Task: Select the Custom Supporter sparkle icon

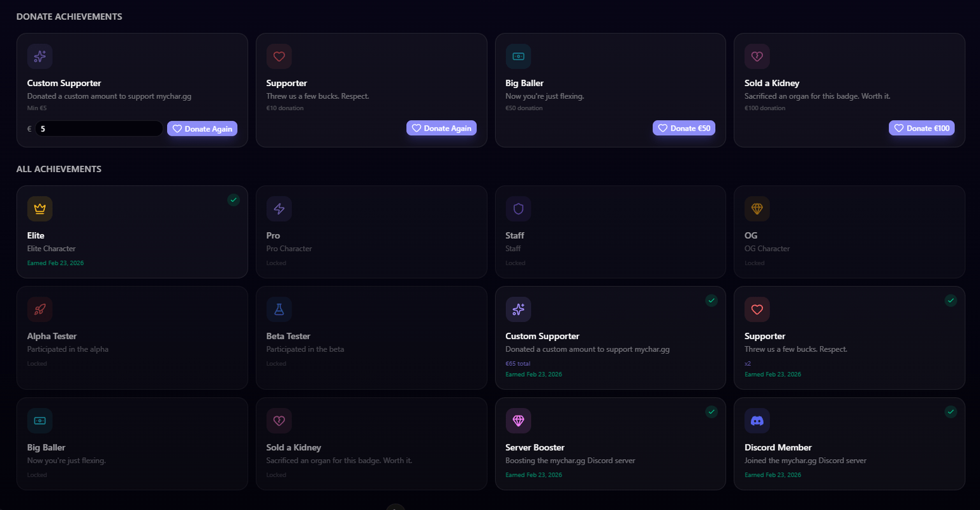Action: click(x=518, y=309)
